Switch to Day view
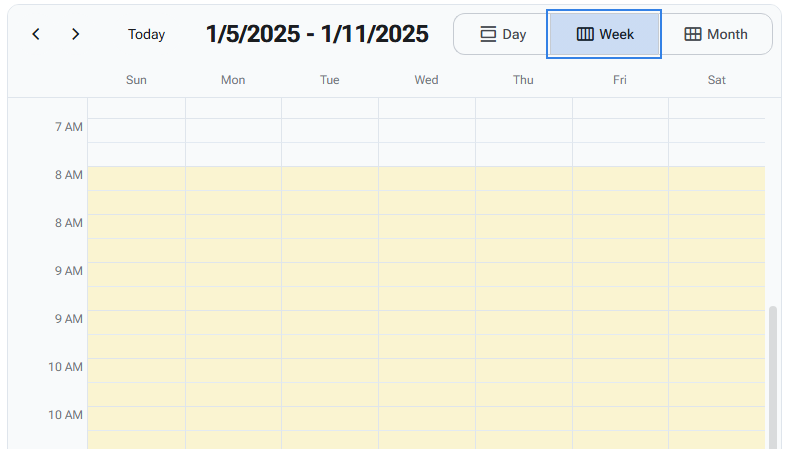 coord(503,34)
